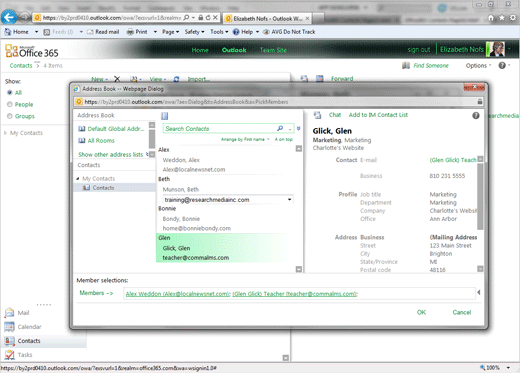This screenshot has width=520, height=373.
Task: Click the AVG Do Not Track icon
Action: coord(266,32)
